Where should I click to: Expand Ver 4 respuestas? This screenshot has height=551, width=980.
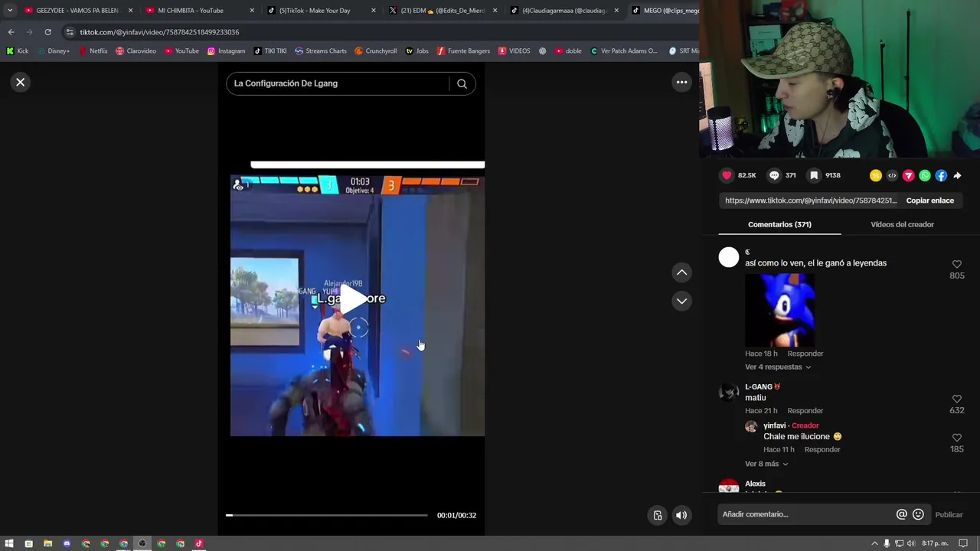778,367
